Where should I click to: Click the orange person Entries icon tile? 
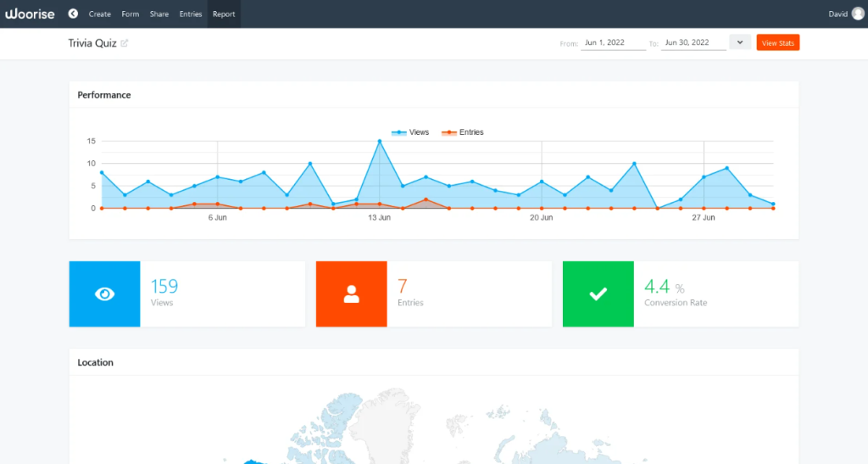click(x=352, y=294)
